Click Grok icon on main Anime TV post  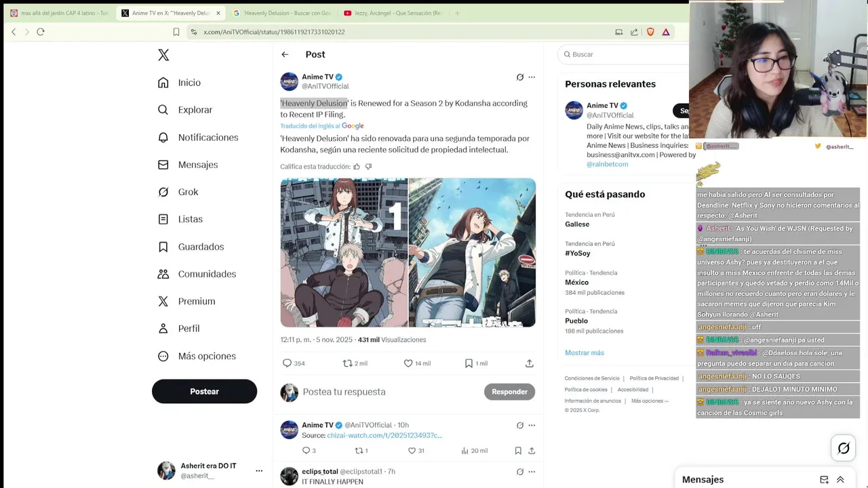(520, 77)
